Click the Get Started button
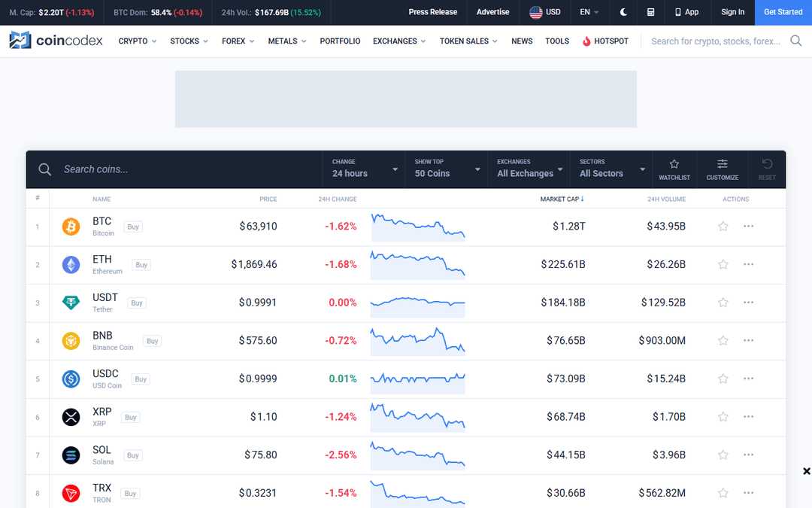The image size is (812, 508). (783, 13)
